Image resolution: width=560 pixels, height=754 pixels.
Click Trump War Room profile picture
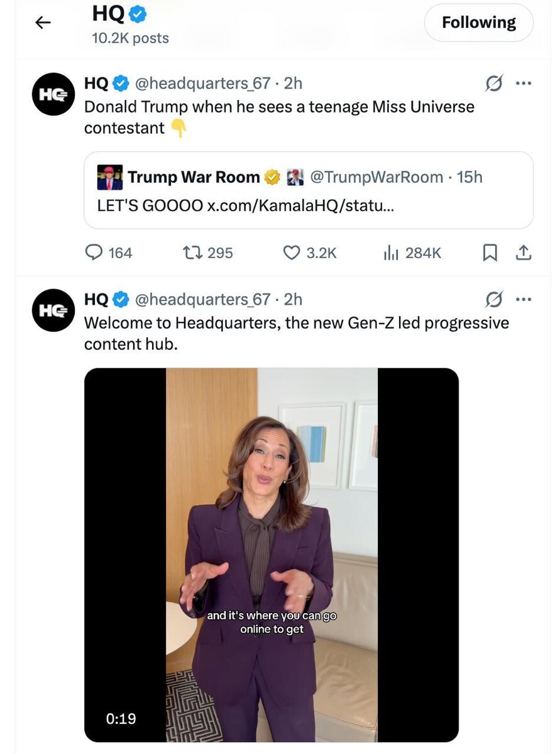tap(110, 178)
